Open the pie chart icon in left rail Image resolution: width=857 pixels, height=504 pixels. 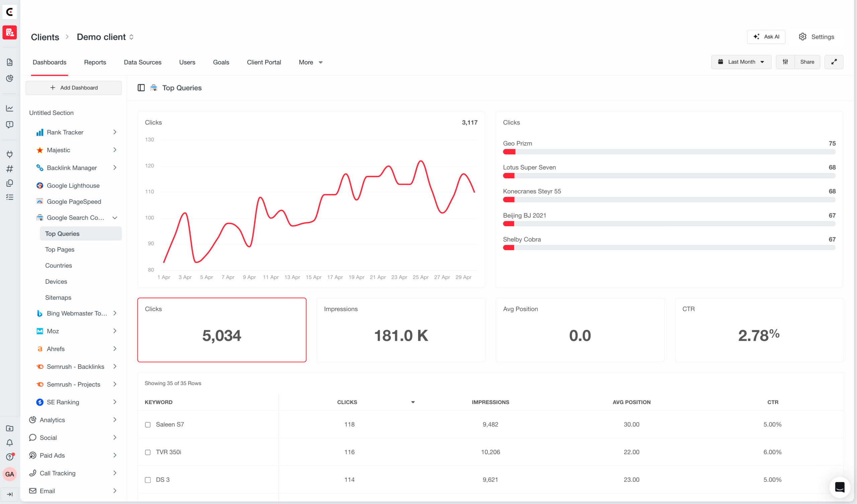point(9,78)
